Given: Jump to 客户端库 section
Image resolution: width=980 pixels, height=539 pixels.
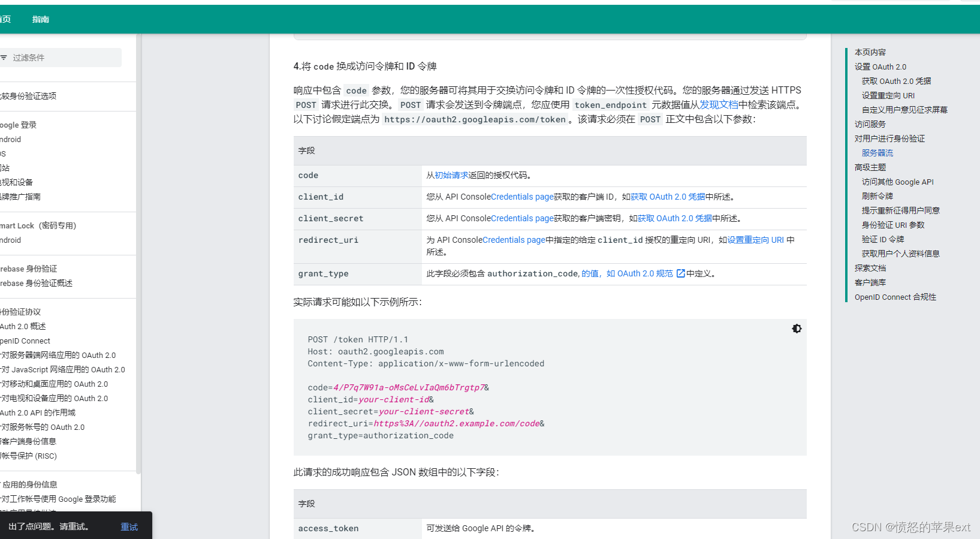Looking at the screenshot, I should [x=870, y=282].
